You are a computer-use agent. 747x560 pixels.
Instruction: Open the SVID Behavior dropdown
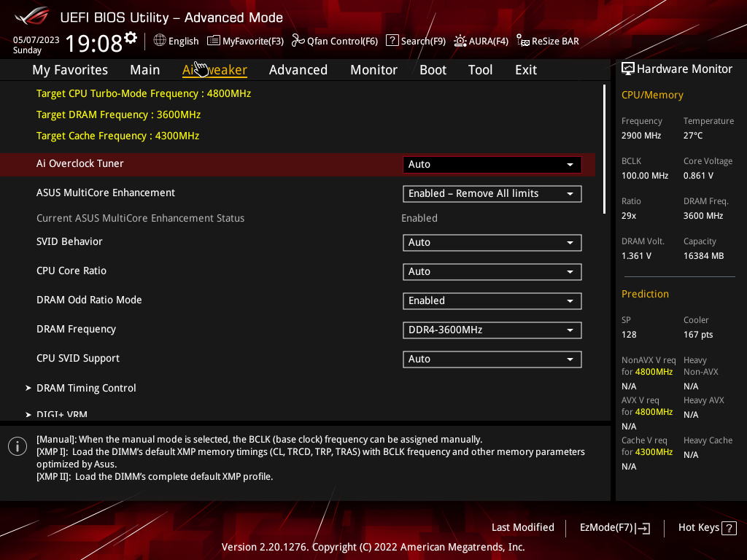[492, 242]
